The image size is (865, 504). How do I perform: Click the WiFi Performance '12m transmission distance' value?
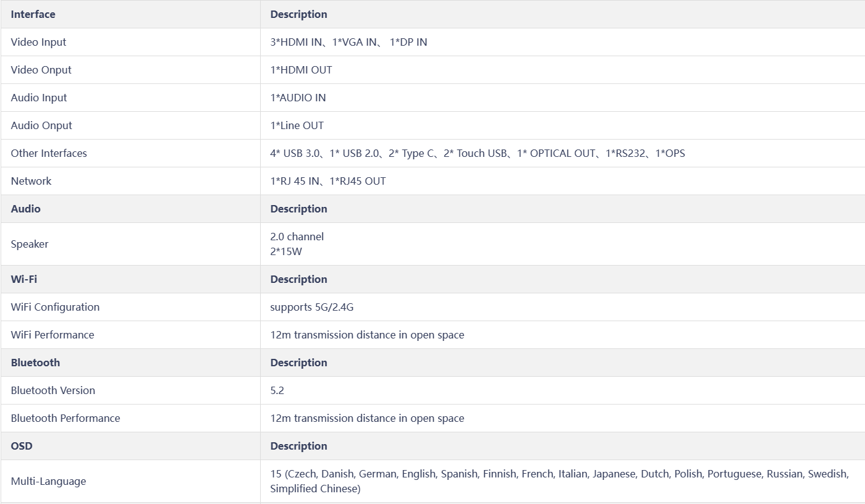pos(367,335)
